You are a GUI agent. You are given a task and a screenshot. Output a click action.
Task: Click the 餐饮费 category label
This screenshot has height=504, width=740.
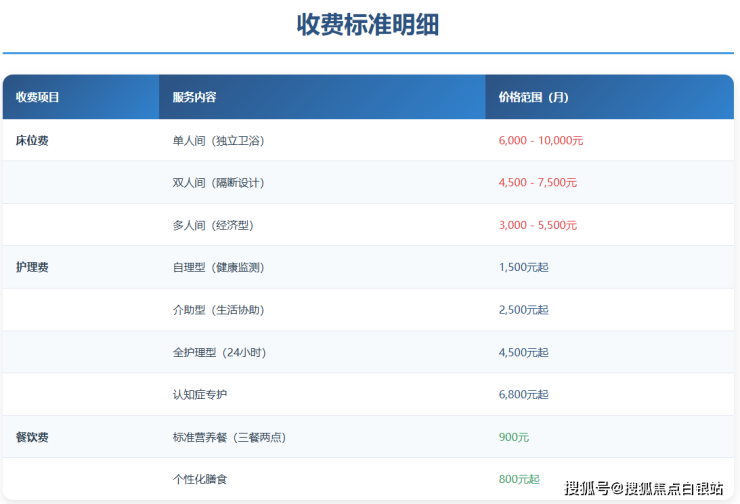[x=32, y=437]
